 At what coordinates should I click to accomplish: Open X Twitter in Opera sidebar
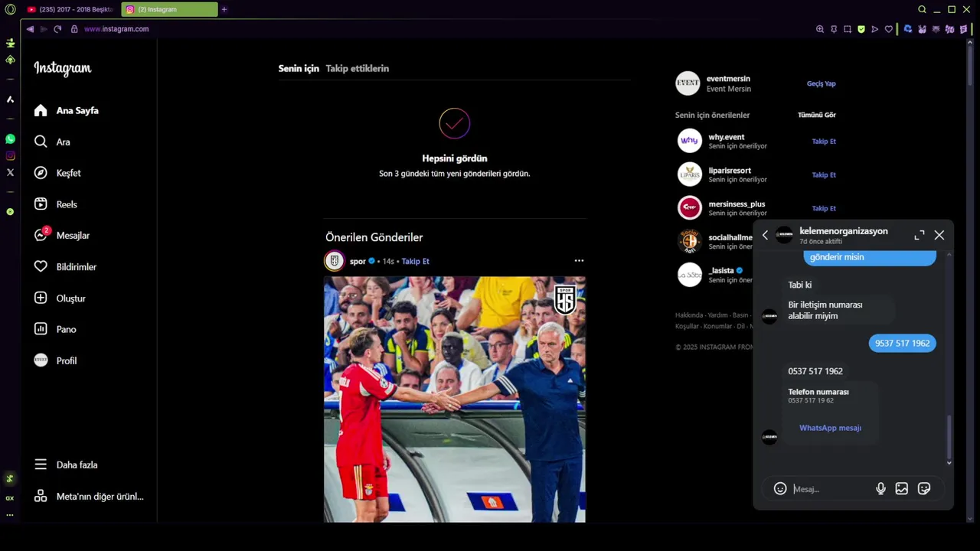pyautogui.click(x=10, y=173)
